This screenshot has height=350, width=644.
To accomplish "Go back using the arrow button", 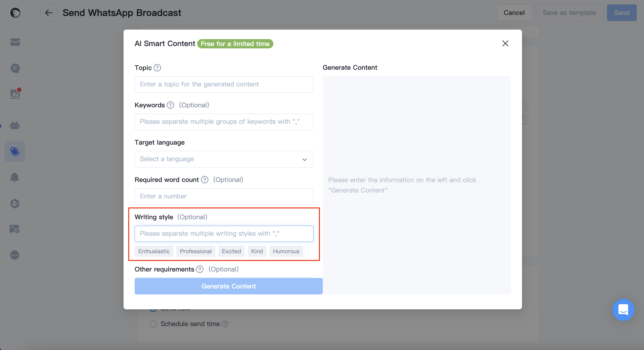I will 49,13.
